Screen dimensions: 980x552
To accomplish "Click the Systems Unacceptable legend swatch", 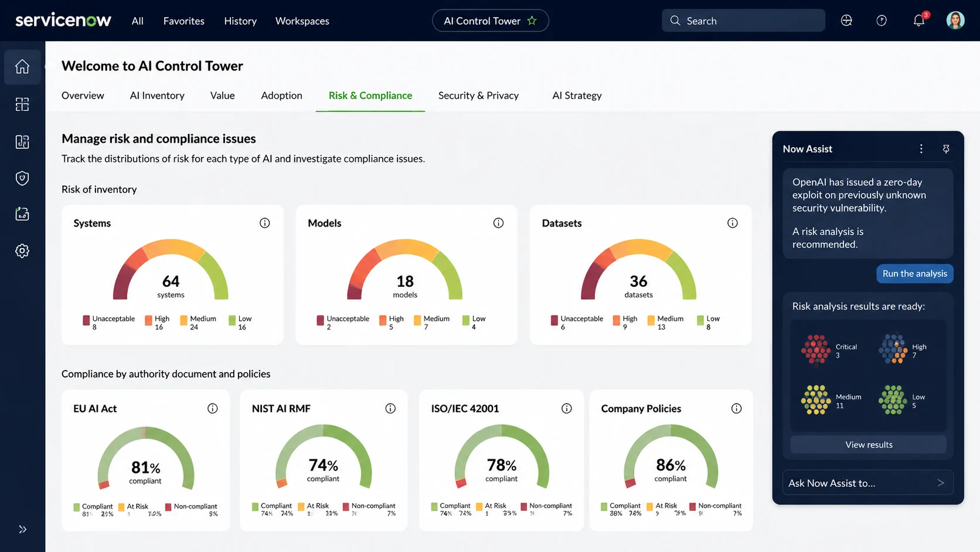I will [86, 320].
